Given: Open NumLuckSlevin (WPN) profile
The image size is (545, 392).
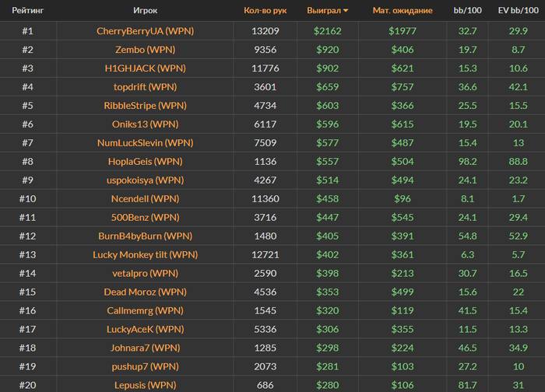Looking at the screenshot, I should [x=144, y=143].
